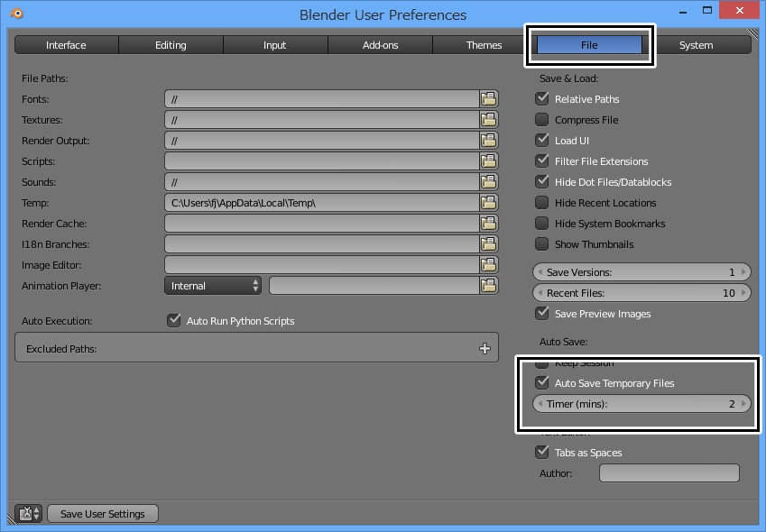766x532 pixels.
Task: Browse folder for I18n Branches path
Action: click(488, 244)
